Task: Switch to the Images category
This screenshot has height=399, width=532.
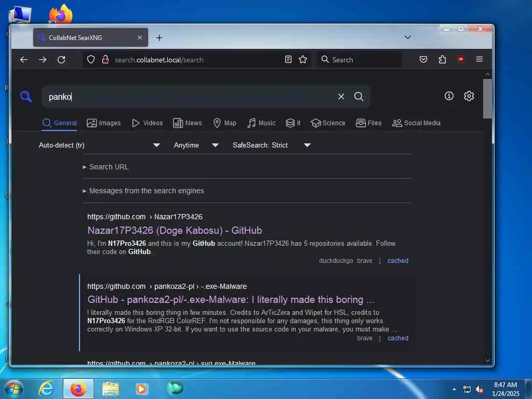Action: (104, 123)
